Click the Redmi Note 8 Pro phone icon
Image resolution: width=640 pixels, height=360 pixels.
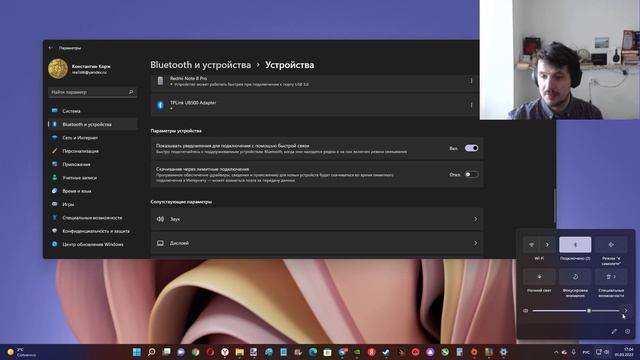pos(160,81)
